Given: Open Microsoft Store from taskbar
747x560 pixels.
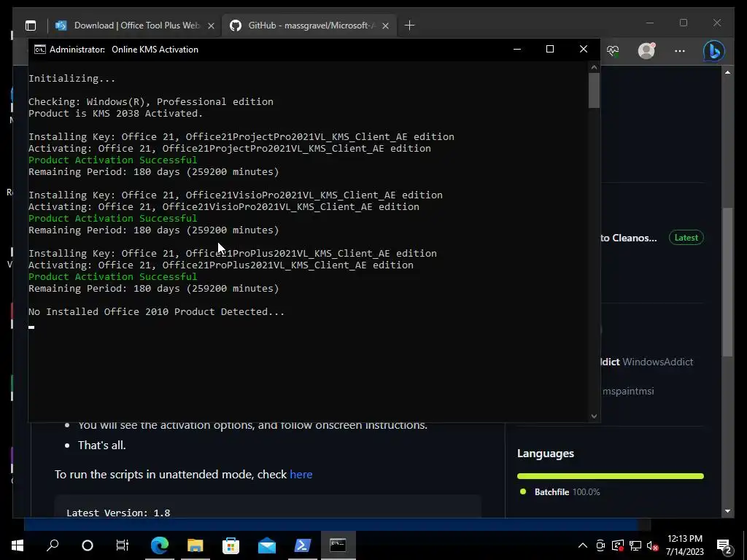Looking at the screenshot, I should (231, 545).
